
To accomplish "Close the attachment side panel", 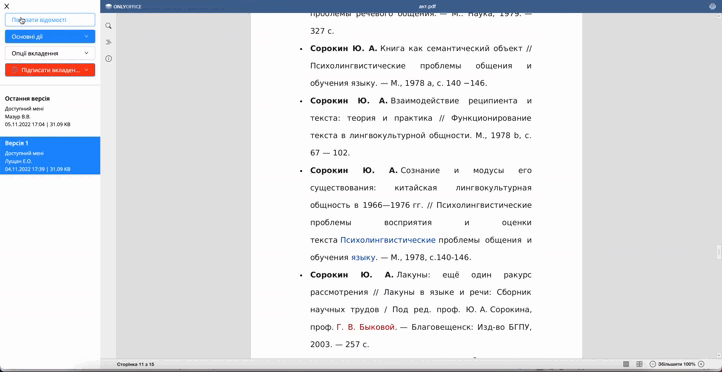I will (6, 6).
